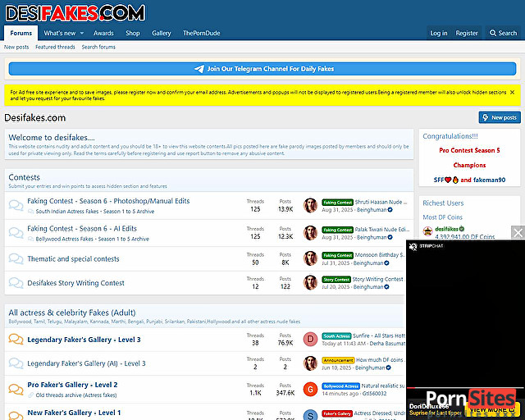Click the sub-forum icon beside Old threads archive

31,395
